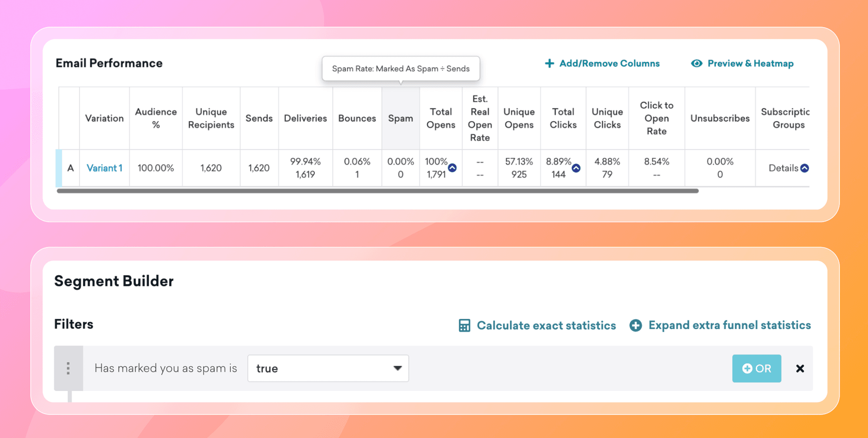Click the Deliveries column header
Screen dimensions: 868x438
[305, 118]
